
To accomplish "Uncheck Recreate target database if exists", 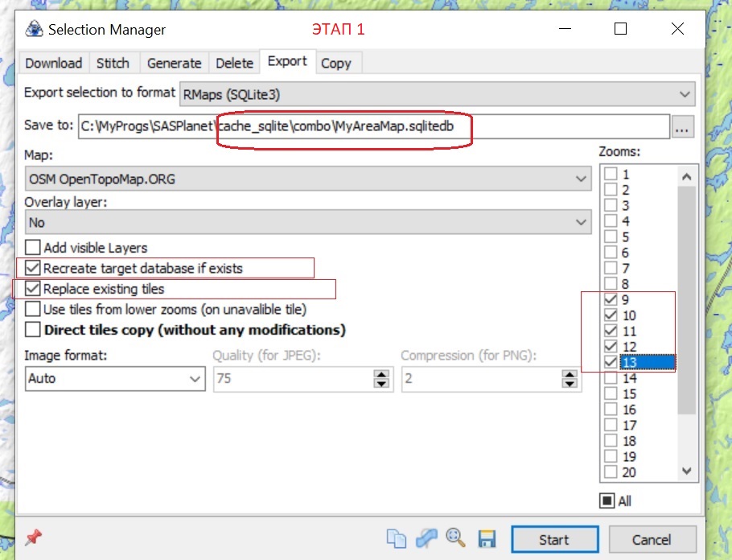I will 33,268.
